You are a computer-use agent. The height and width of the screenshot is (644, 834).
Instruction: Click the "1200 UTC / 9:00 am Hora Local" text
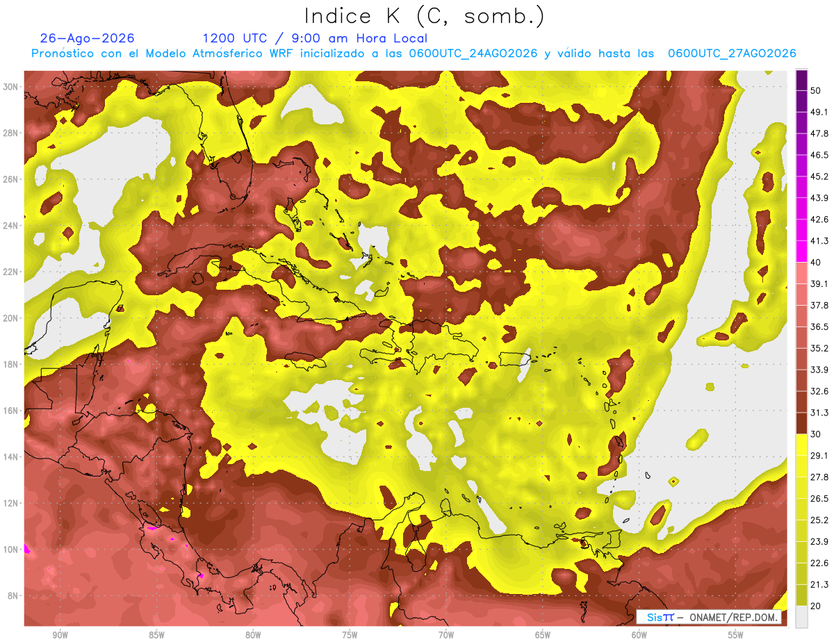click(x=315, y=38)
